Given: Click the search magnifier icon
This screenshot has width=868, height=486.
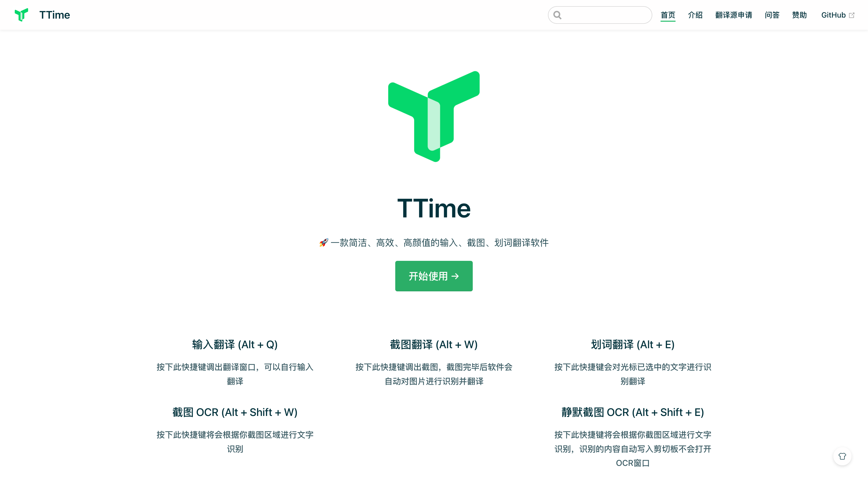Looking at the screenshot, I should click(557, 15).
